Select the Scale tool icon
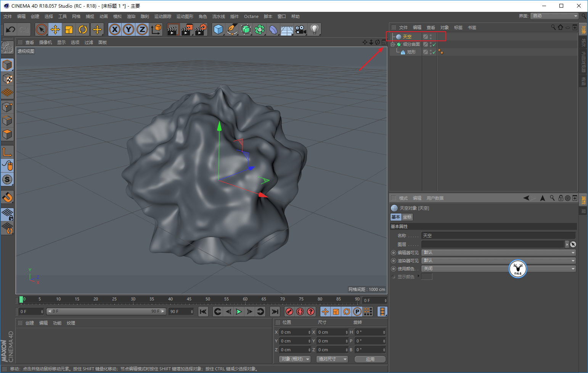 tap(69, 29)
